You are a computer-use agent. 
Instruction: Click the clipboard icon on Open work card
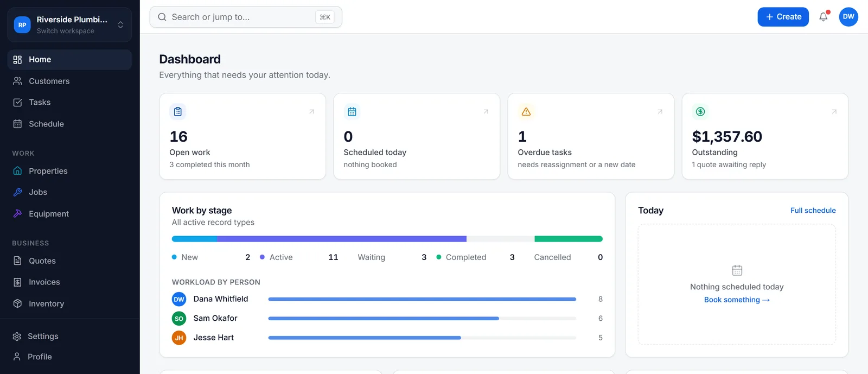[x=178, y=112]
